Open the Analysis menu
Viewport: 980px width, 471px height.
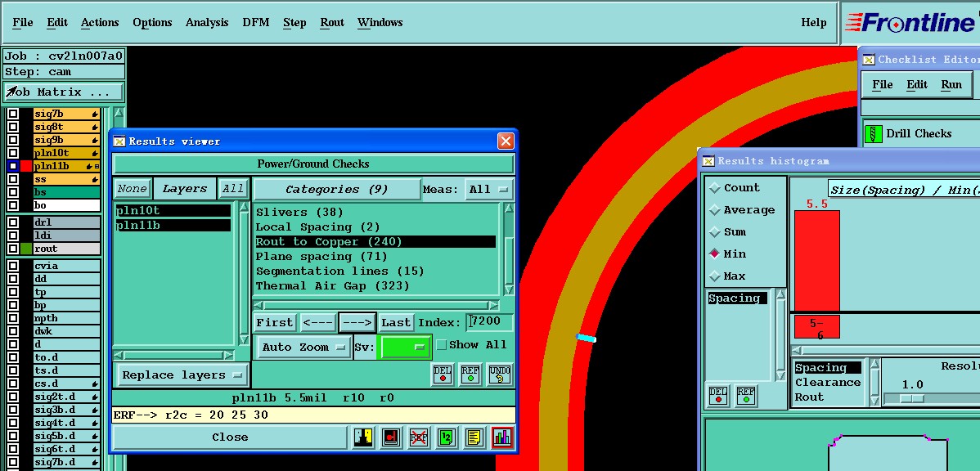click(207, 23)
